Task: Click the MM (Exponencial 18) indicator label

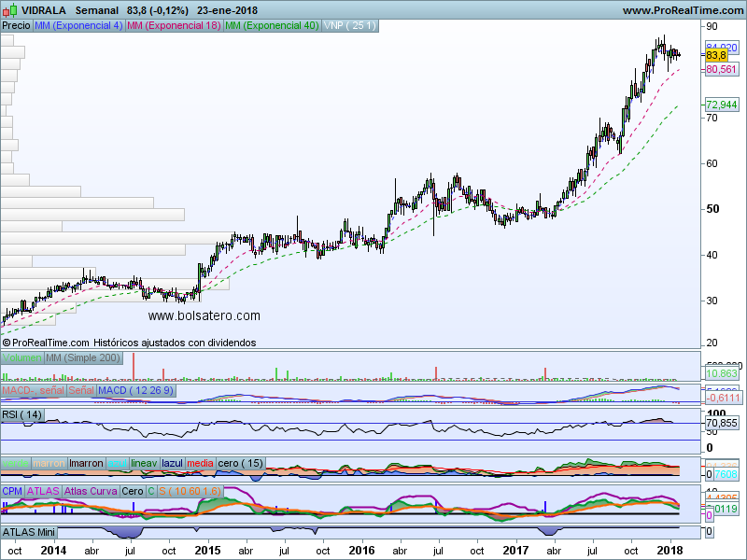Action: [174, 25]
